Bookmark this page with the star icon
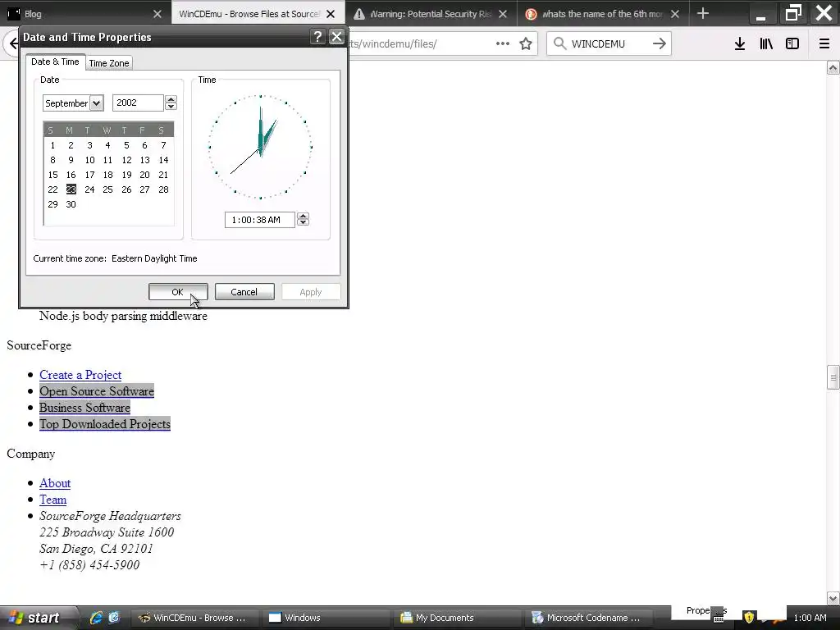Screen dimensions: 840x630 526,43
